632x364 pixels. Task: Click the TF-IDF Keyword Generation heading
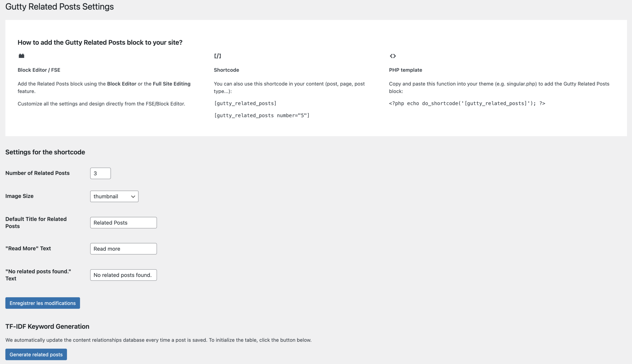click(47, 326)
